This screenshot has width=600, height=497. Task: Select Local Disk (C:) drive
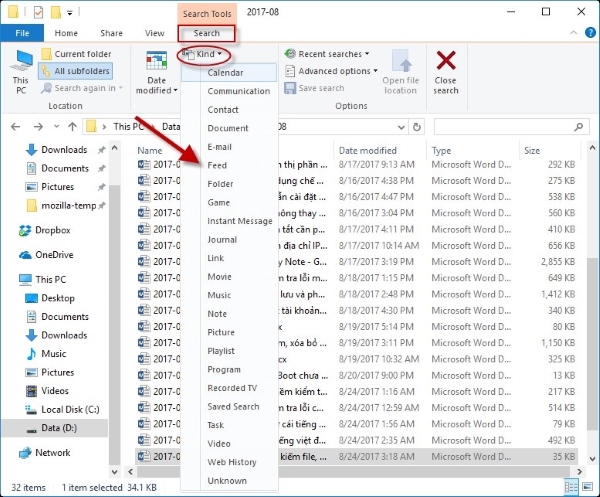coord(70,409)
